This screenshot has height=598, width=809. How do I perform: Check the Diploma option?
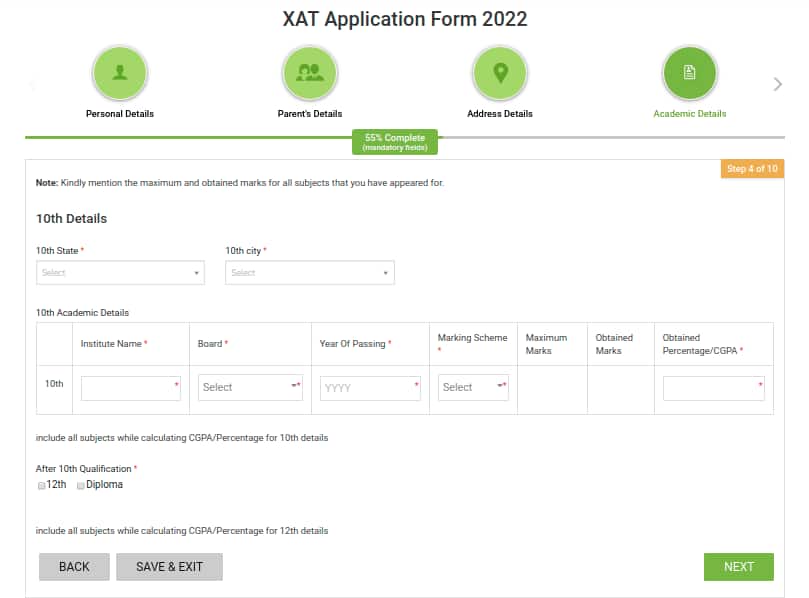[x=80, y=485]
